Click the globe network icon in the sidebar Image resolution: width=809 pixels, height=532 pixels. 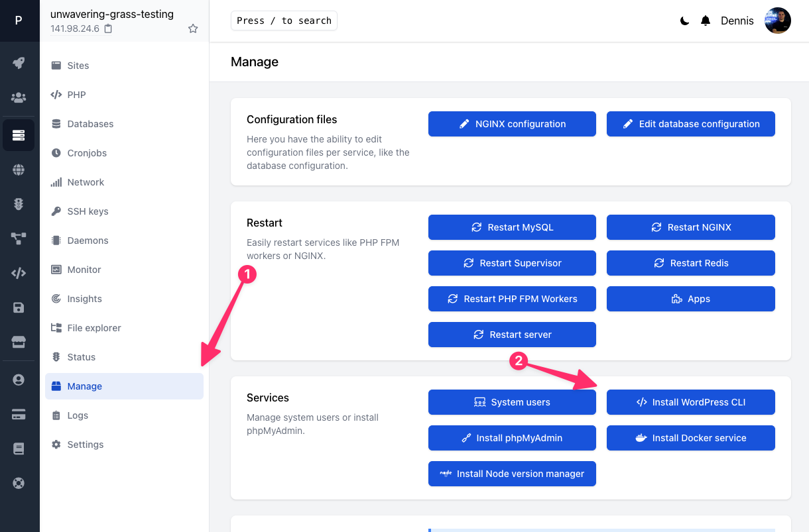tap(19, 171)
